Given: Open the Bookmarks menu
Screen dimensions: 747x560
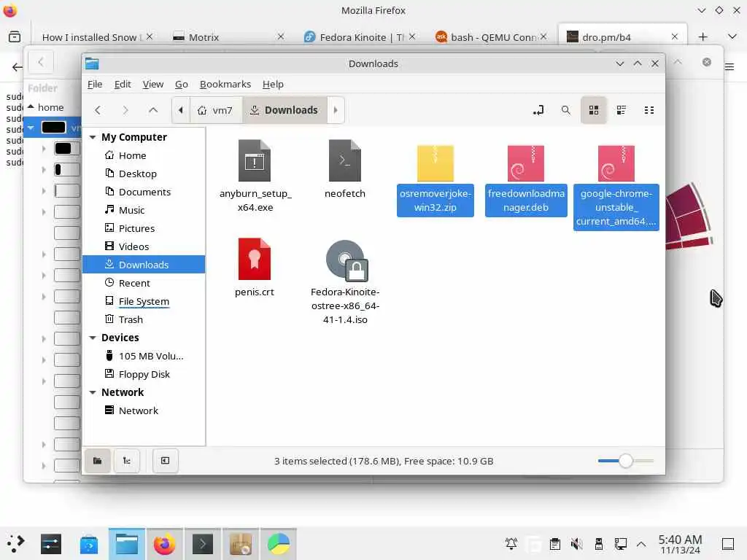Looking at the screenshot, I should point(225,85).
